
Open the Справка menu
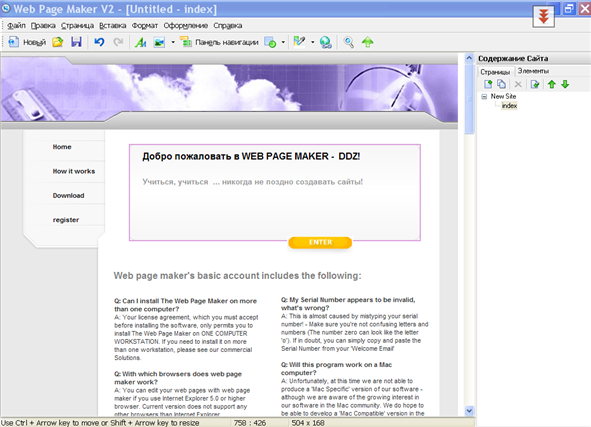click(228, 26)
